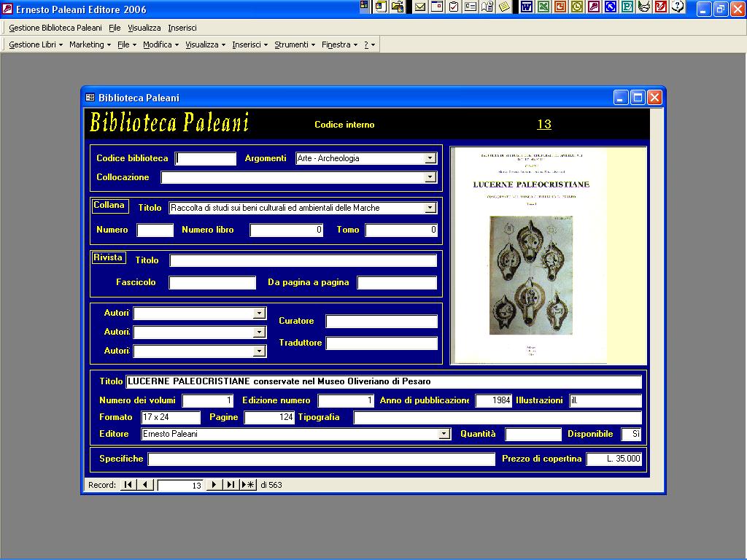Open PowerPoint from Office shortcut bar

[560, 7]
